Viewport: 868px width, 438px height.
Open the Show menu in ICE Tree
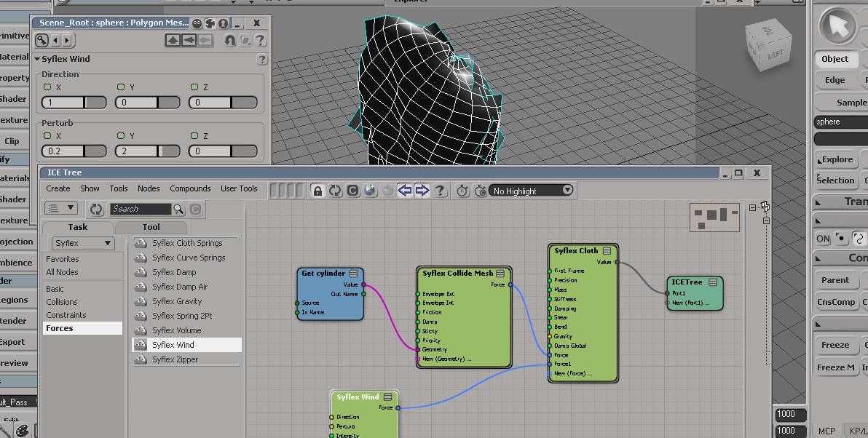click(x=90, y=188)
